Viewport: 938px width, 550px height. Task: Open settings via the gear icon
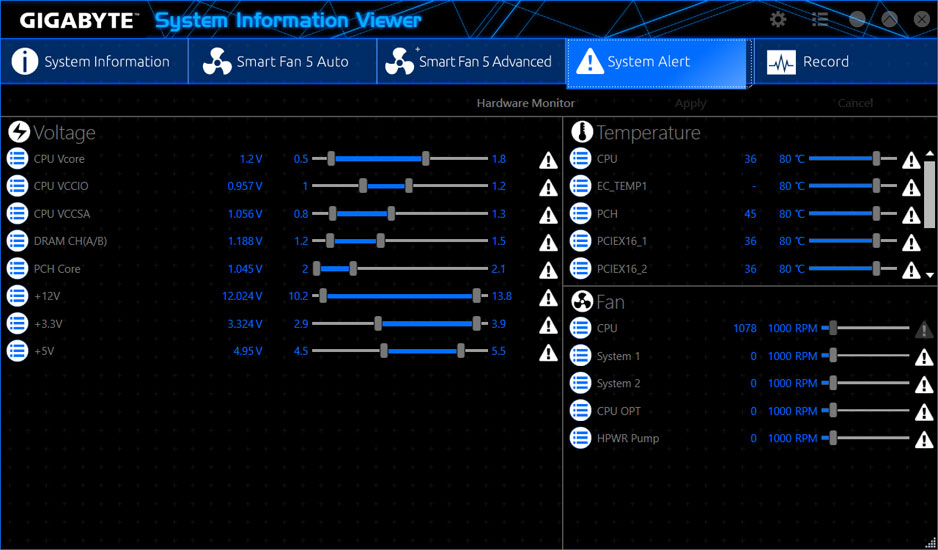click(778, 19)
